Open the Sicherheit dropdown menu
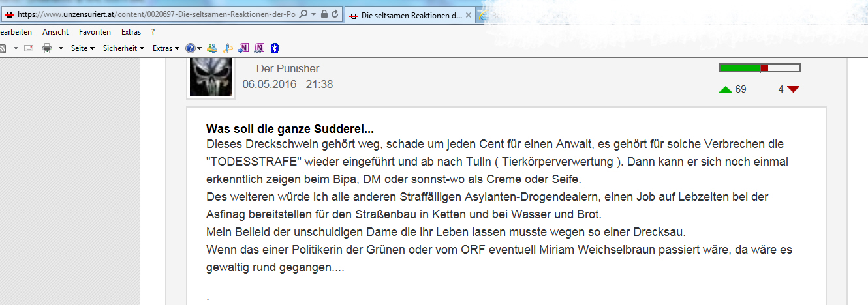 (x=123, y=48)
